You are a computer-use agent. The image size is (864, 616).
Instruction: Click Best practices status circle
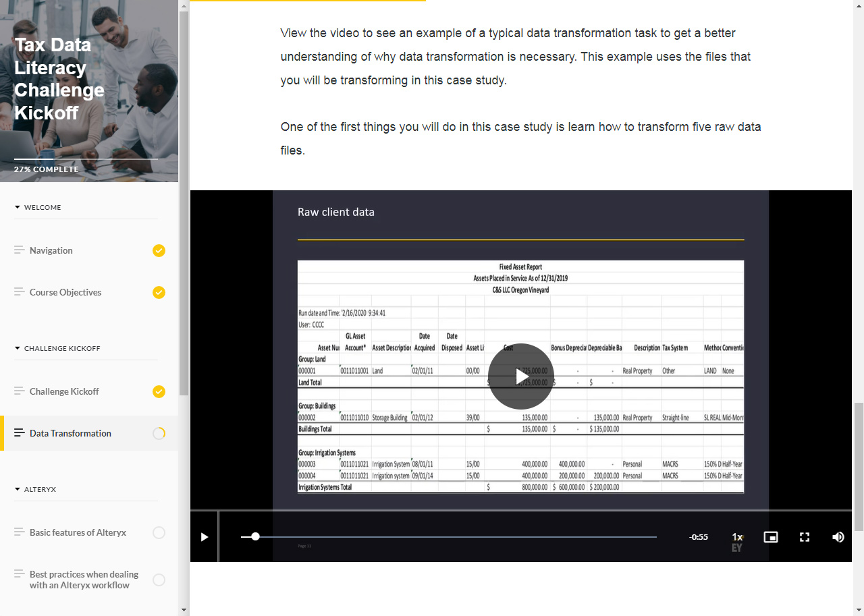coord(159,580)
